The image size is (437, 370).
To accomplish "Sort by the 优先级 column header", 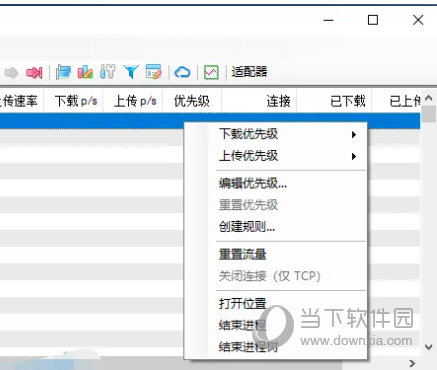I will point(192,101).
